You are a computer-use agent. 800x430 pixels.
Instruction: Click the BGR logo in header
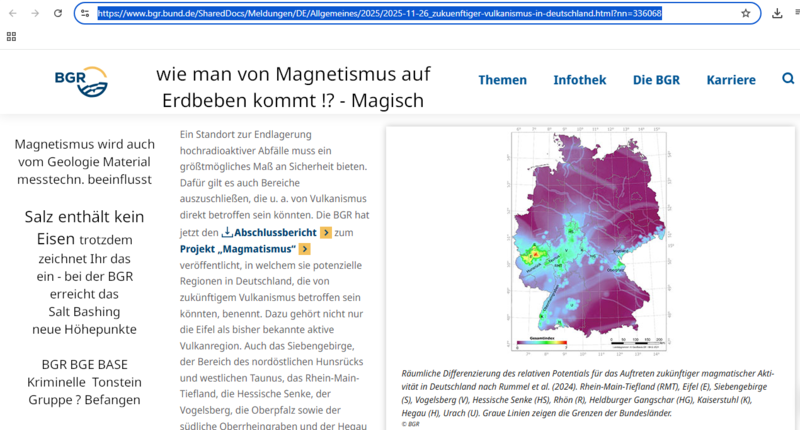click(81, 80)
